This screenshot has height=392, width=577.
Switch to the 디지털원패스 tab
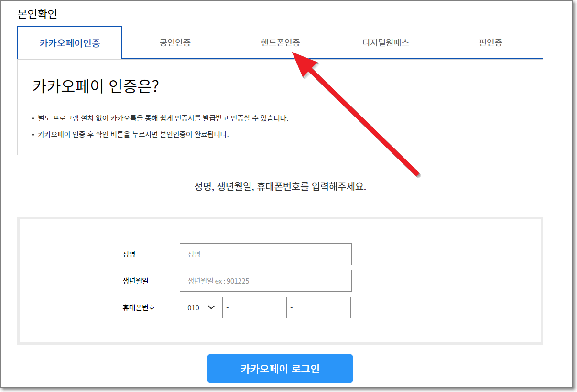pyautogui.click(x=385, y=42)
